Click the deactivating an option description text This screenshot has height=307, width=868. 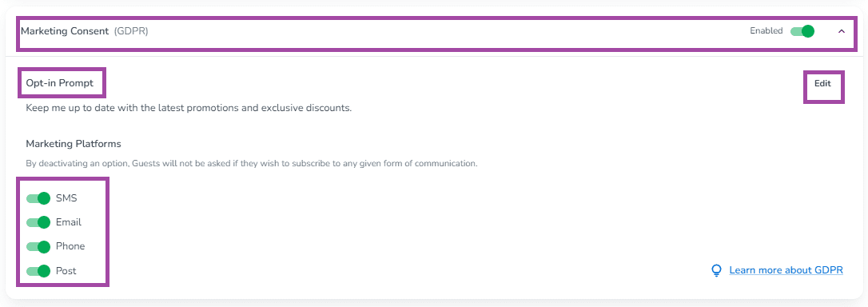click(252, 164)
